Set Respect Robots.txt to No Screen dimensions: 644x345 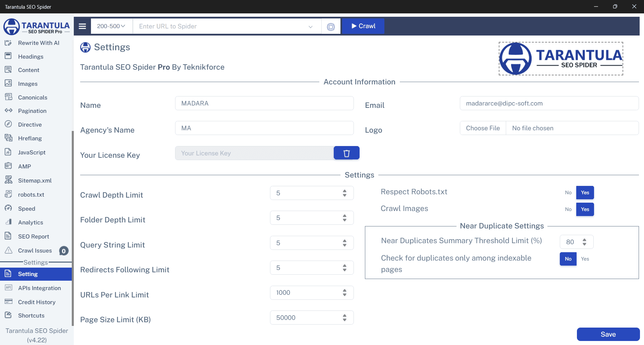(568, 193)
